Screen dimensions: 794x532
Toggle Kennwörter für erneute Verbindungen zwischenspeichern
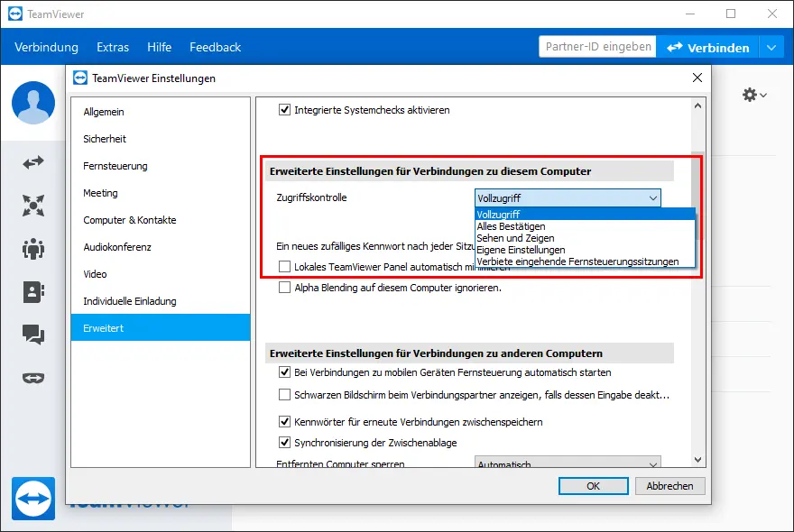pyautogui.click(x=284, y=422)
